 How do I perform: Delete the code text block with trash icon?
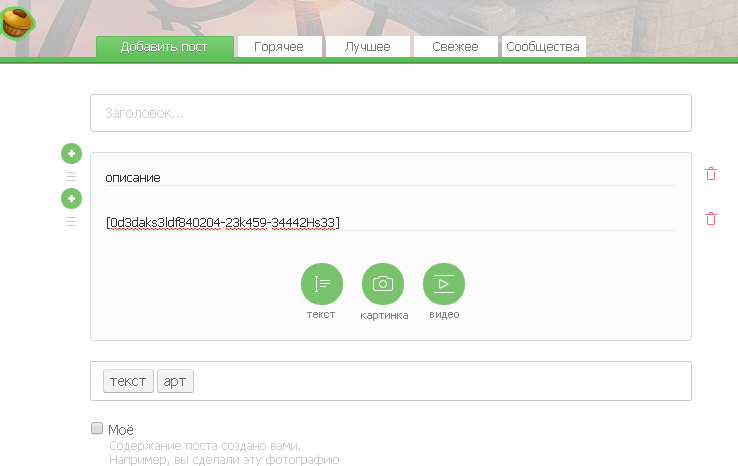click(711, 218)
